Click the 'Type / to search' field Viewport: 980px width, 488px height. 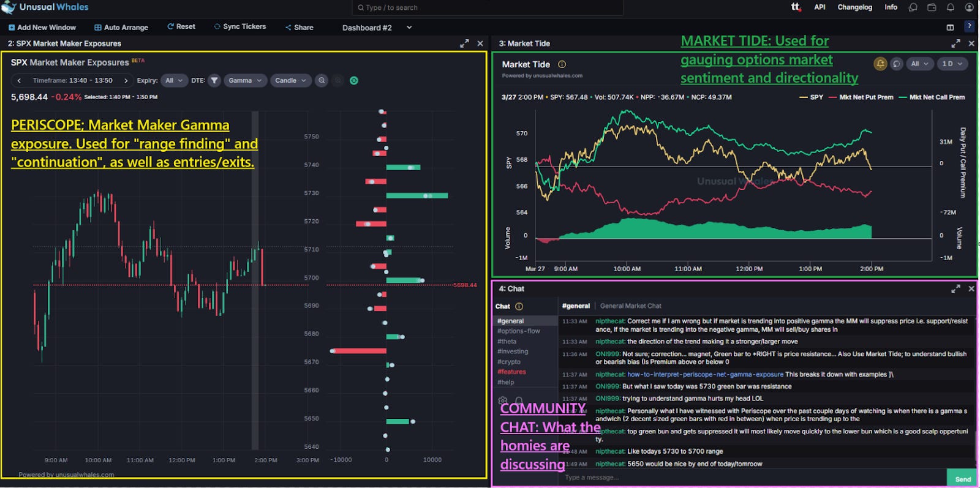coord(488,7)
